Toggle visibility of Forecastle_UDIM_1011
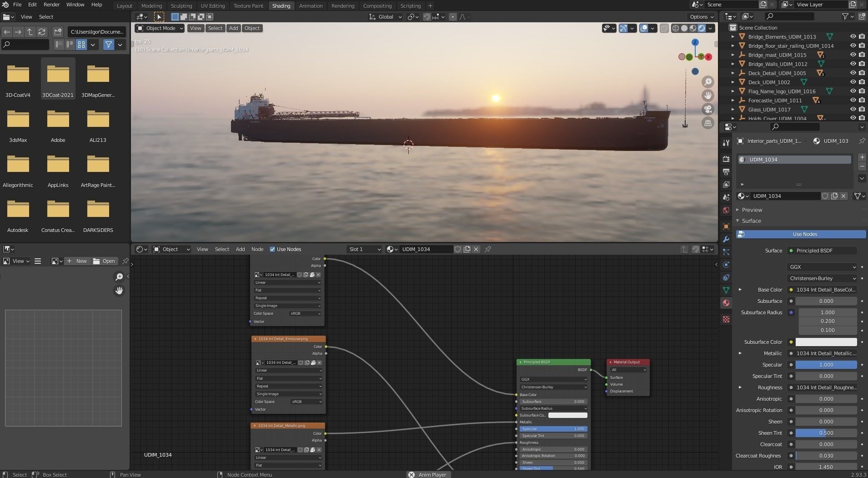The image size is (868, 478). pos(853,101)
